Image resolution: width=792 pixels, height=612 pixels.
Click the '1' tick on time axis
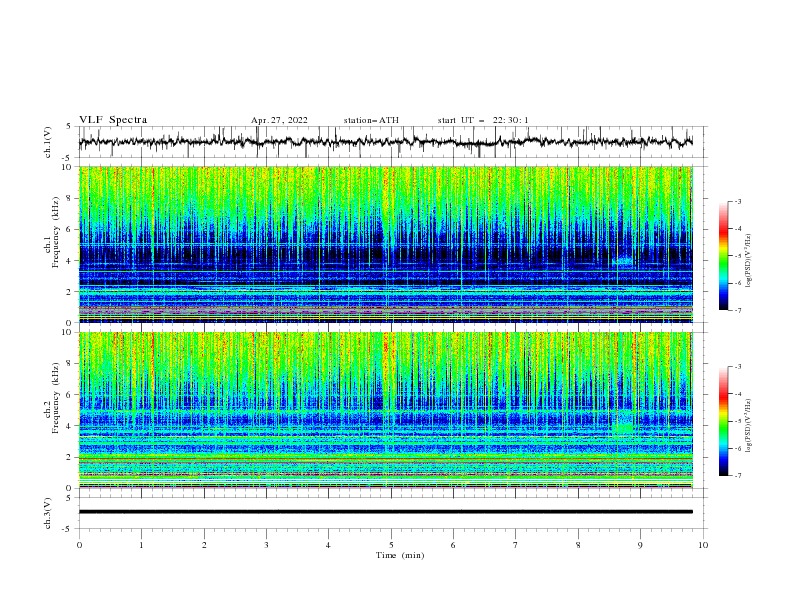(141, 545)
